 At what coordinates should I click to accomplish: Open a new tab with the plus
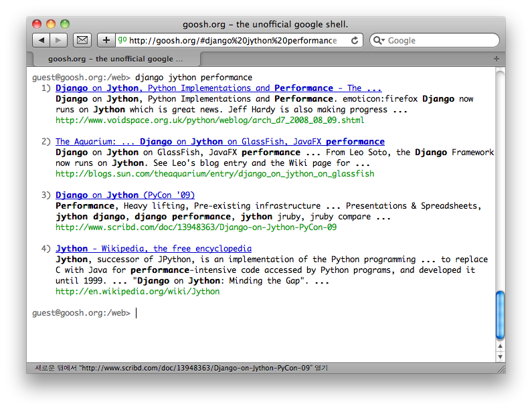click(x=497, y=59)
